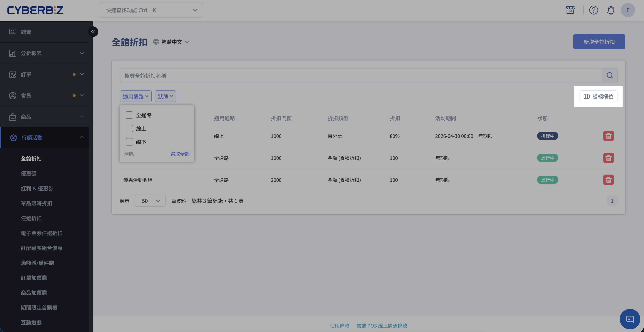Check the 線上 channel option
This screenshot has width=644, height=332.
(129, 129)
